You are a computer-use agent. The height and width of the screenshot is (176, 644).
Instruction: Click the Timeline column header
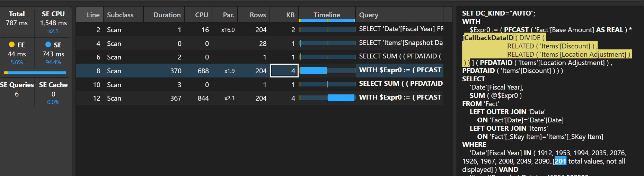(x=326, y=15)
